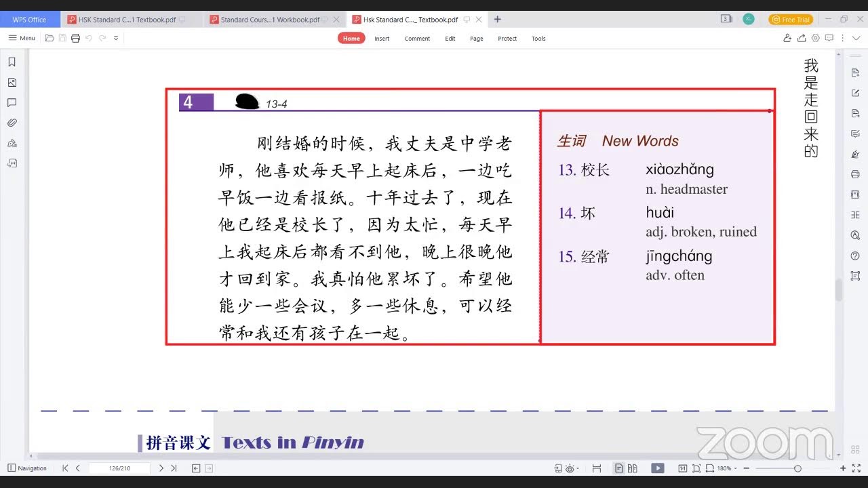Click the find magnifier icon in right sidebar
The height and width of the screenshot is (488, 868).
(855, 235)
